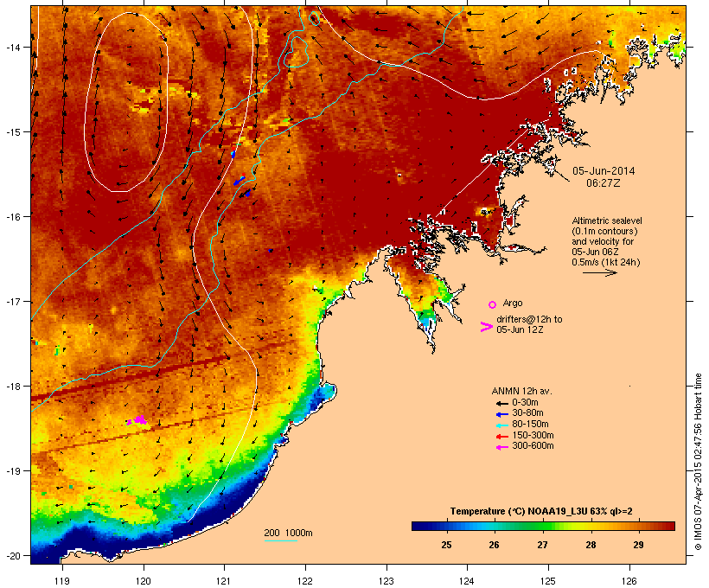Click the magenta drifter track near 120°E
The image size is (709, 588).
coord(137,420)
